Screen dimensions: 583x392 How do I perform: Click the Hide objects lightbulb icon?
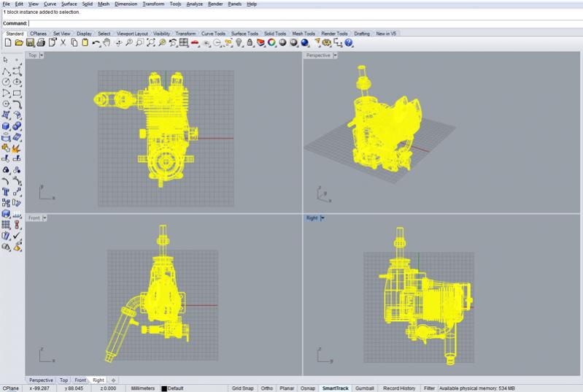click(x=239, y=43)
